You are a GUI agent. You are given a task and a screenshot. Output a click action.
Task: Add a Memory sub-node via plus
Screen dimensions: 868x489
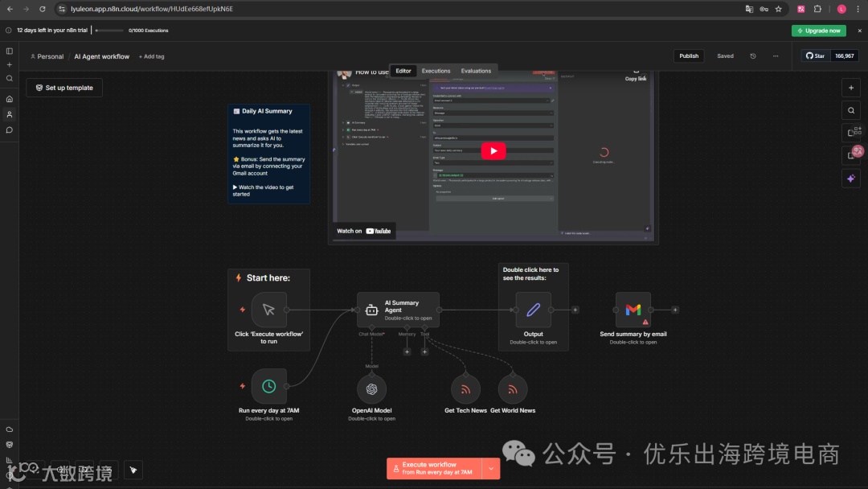407,351
